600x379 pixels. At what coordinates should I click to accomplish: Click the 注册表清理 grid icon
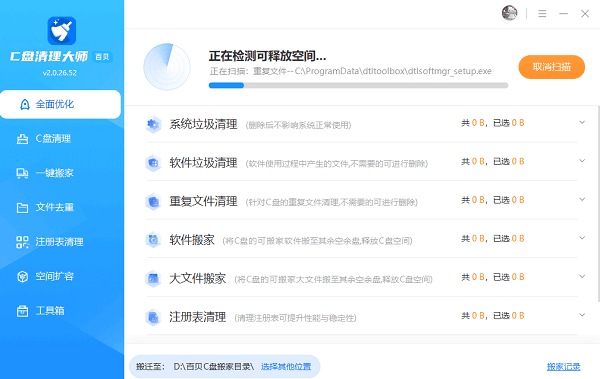click(x=22, y=242)
